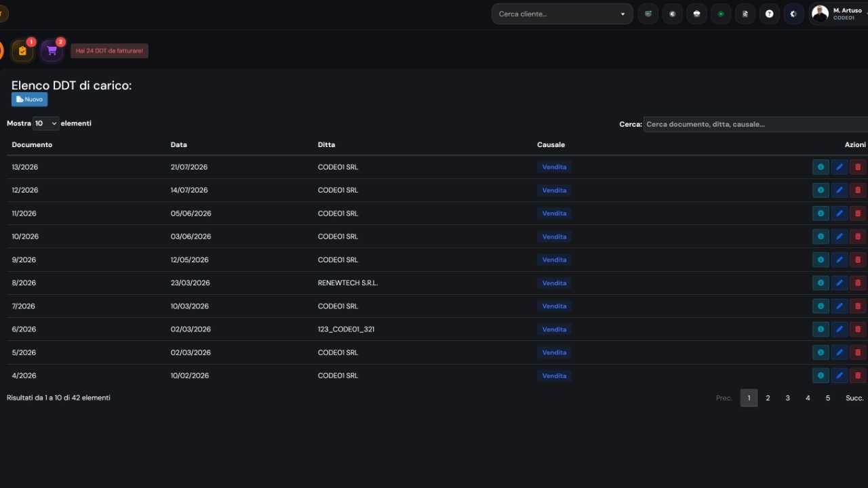868x488 pixels.
Task: Go to pagination page 2
Action: [768, 398]
